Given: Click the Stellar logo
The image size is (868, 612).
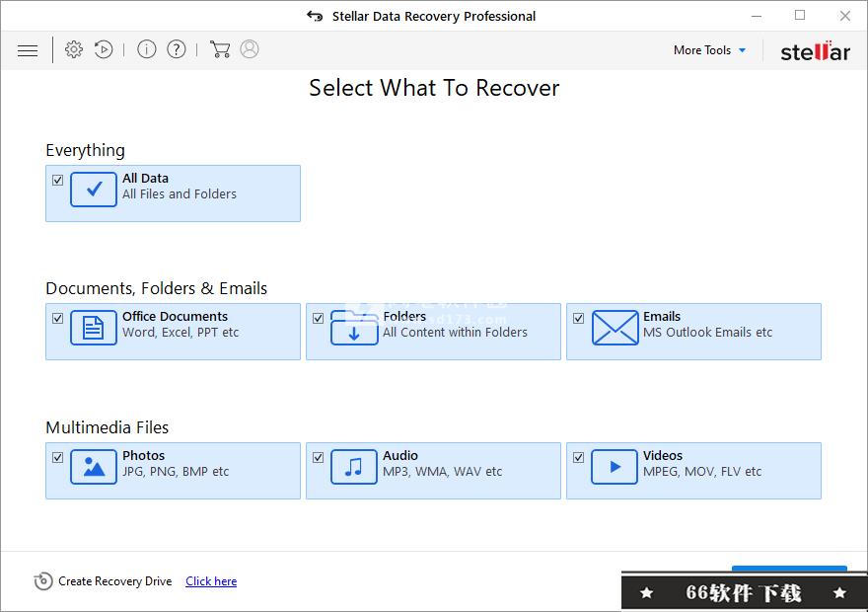Looking at the screenshot, I should 816,51.
